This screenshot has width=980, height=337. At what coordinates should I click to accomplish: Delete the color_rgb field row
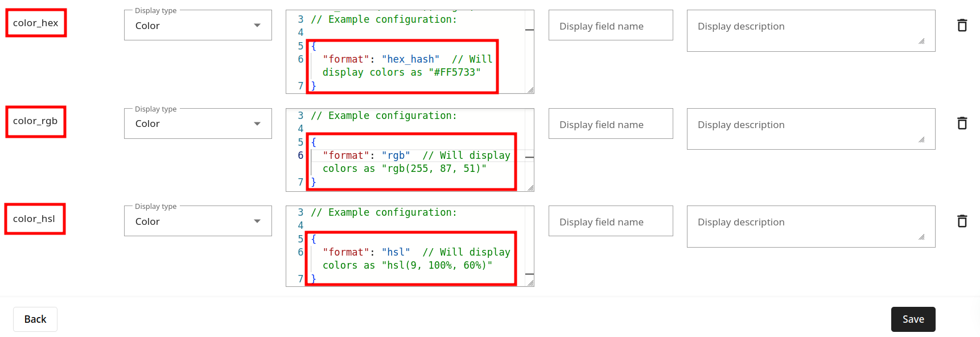click(962, 123)
